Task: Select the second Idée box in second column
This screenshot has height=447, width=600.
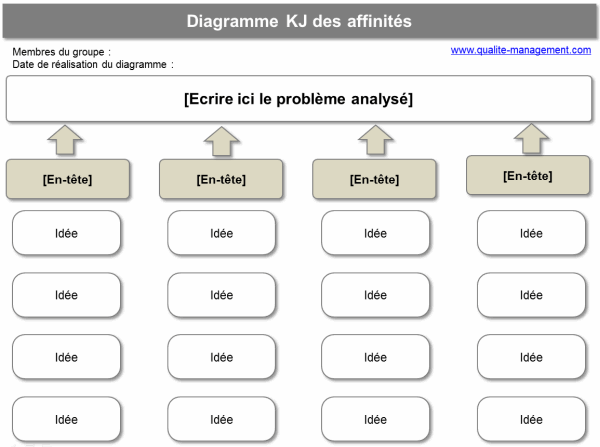Action: point(221,295)
